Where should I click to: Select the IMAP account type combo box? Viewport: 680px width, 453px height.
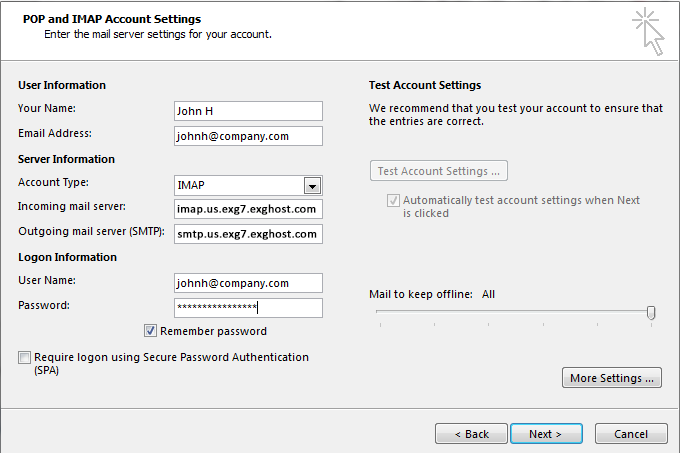click(x=238, y=185)
